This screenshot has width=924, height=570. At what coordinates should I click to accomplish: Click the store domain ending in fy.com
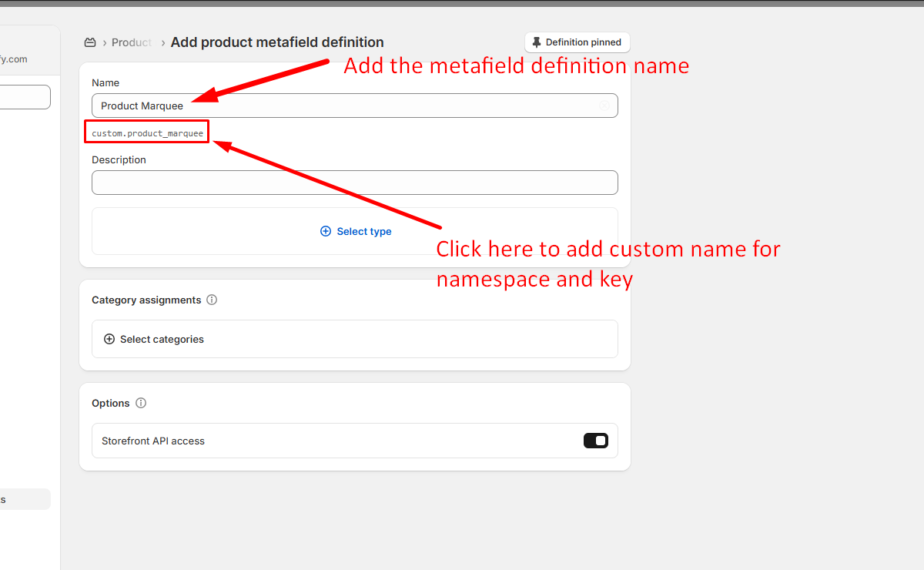click(x=14, y=59)
